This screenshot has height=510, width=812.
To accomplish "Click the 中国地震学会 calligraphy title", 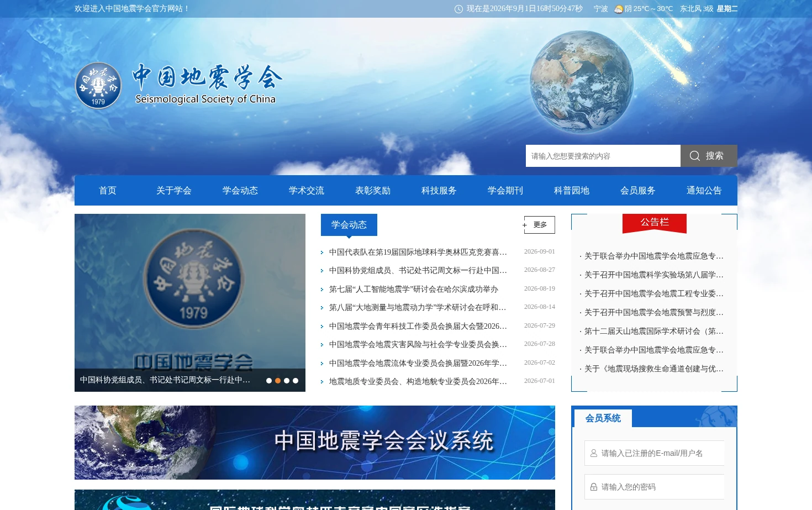I will point(207,77).
